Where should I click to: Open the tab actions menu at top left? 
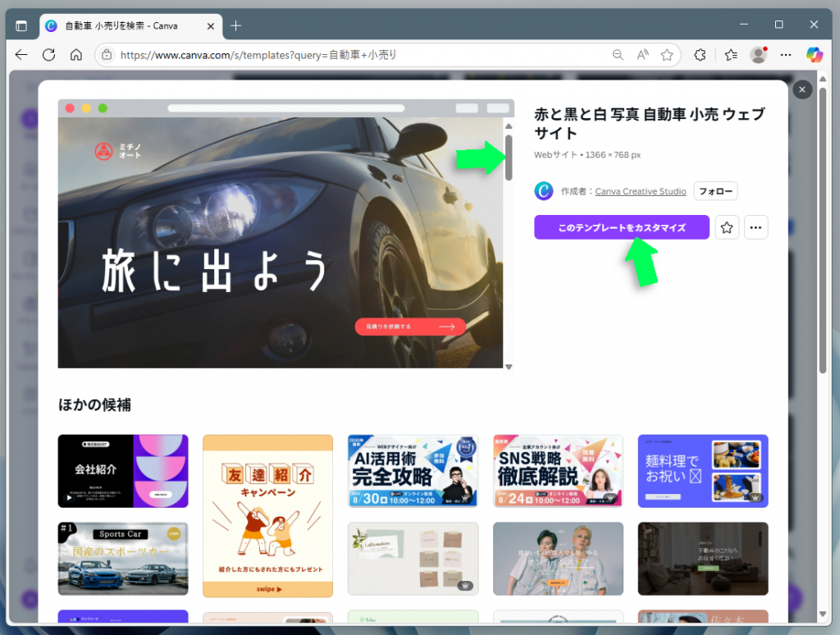click(22, 25)
